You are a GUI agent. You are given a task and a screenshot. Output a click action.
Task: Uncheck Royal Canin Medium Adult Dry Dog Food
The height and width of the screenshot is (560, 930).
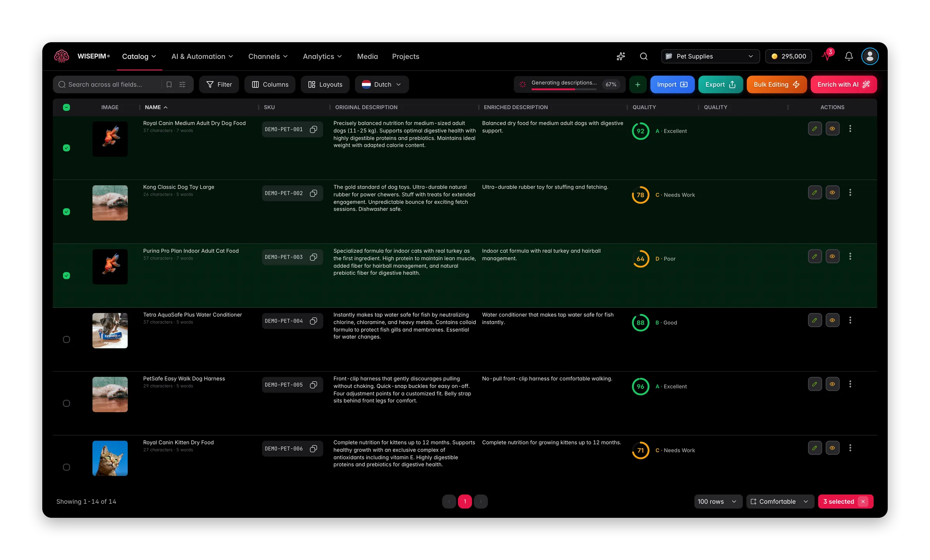[x=67, y=148]
